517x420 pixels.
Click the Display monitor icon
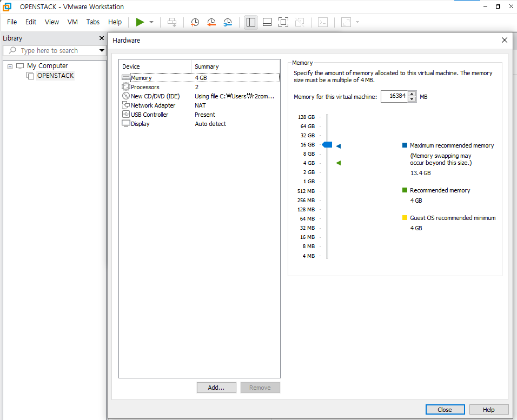point(125,123)
